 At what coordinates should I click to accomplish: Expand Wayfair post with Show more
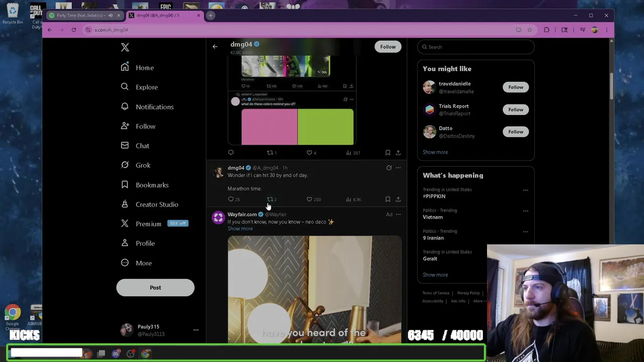point(240,229)
